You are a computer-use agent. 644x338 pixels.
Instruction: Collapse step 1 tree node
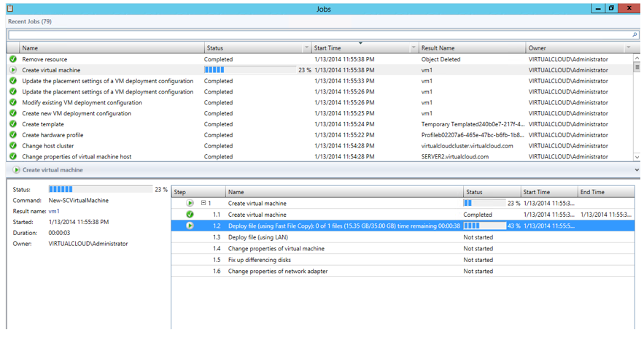click(x=203, y=204)
